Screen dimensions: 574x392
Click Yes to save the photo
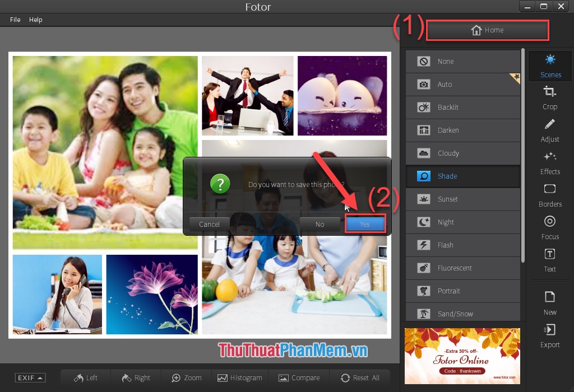pyautogui.click(x=365, y=223)
